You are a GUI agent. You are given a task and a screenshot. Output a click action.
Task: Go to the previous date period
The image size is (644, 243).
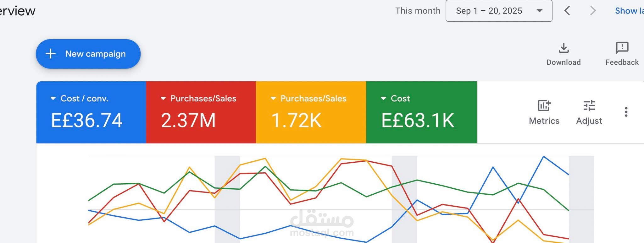(x=567, y=11)
